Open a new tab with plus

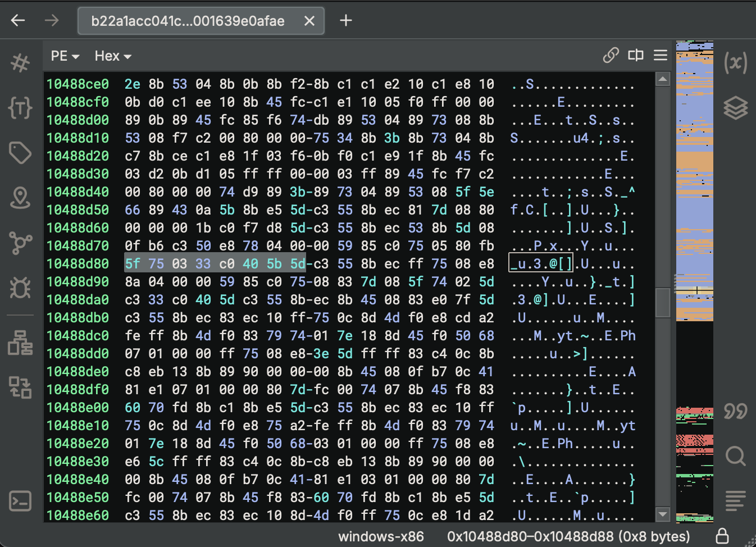(346, 21)
